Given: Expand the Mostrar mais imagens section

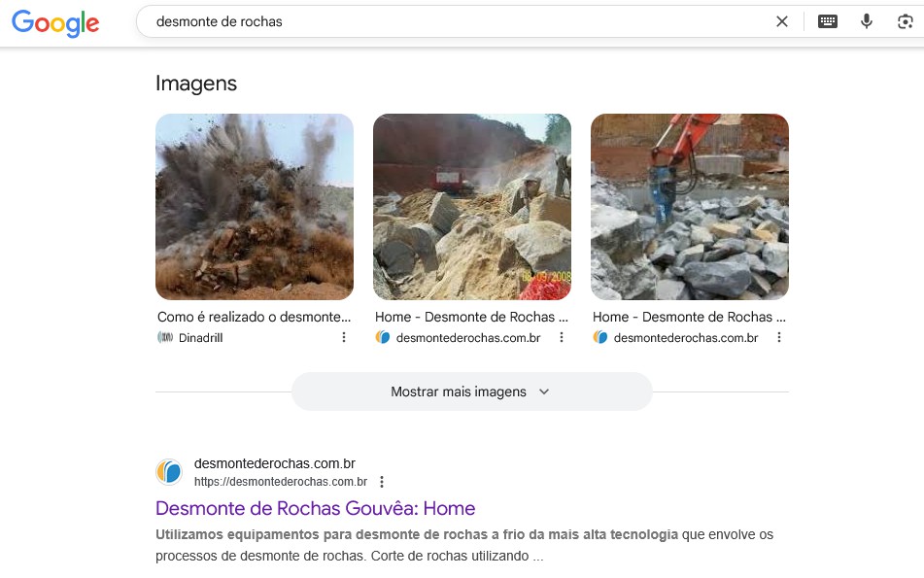Looking at the screenshot, I should 471,391.
